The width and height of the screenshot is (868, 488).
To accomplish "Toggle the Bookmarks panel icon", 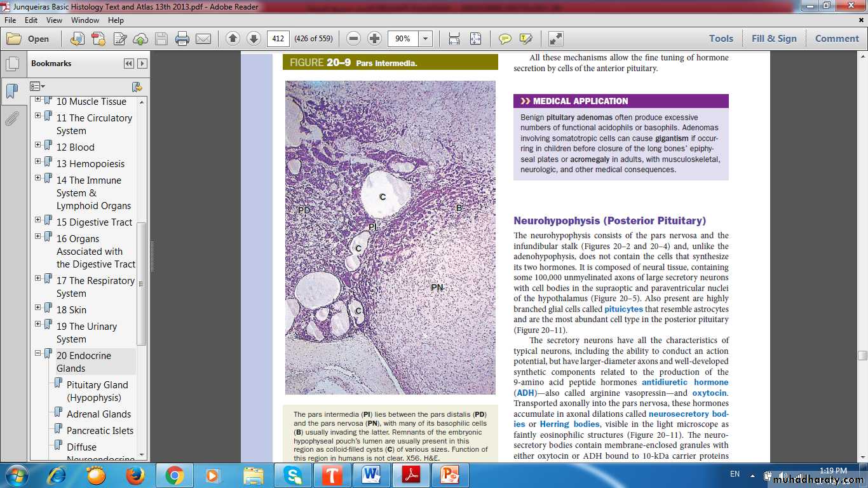I will pyautogui.click(x=11, y=91).
